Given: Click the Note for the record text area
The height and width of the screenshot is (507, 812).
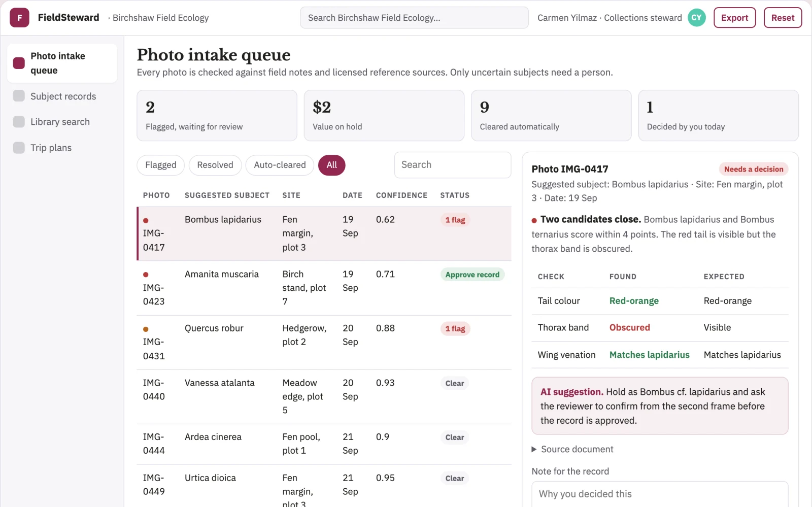Looking at the screenshot, I should [x=660, y=494].
